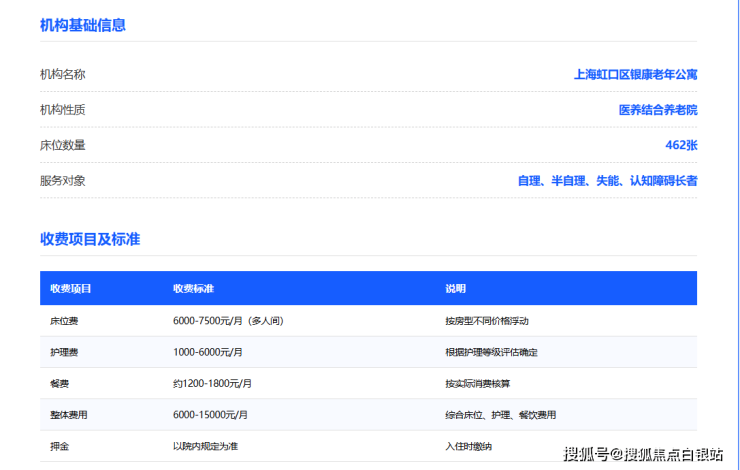Click the 收费项目及标准 section heading

point(90,239)
